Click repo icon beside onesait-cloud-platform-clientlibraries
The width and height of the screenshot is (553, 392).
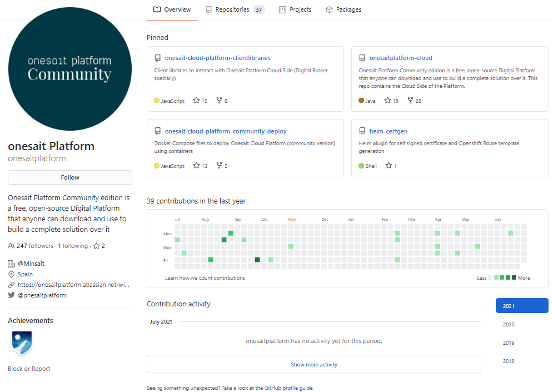pos(158,58)
